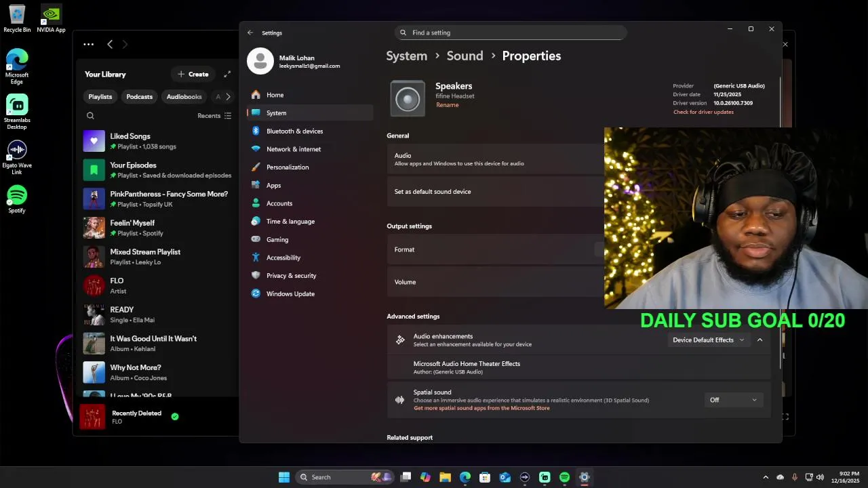Expand Your Library in Spotify
This screenshot has width=868, height=488.
227,74
